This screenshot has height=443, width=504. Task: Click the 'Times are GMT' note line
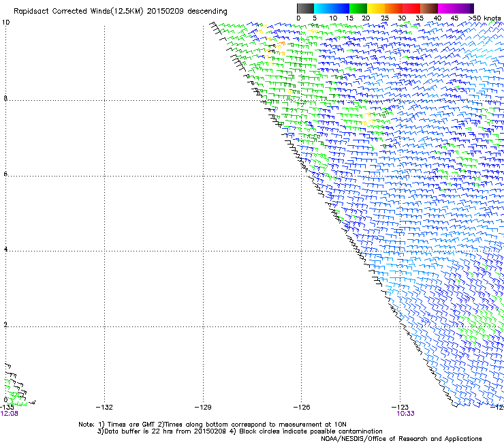point(212,425)
